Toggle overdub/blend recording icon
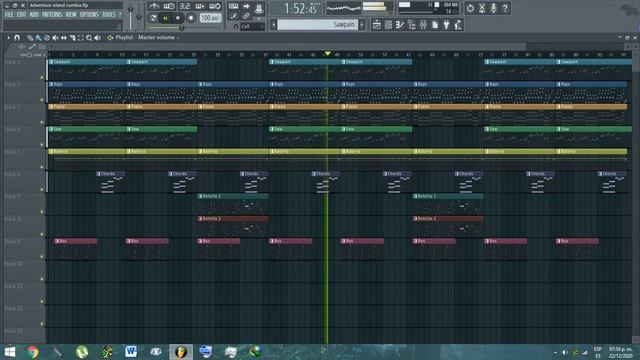The width and height of the screenshot is (640, 360). pyautogui.click(x=200, y=6)
